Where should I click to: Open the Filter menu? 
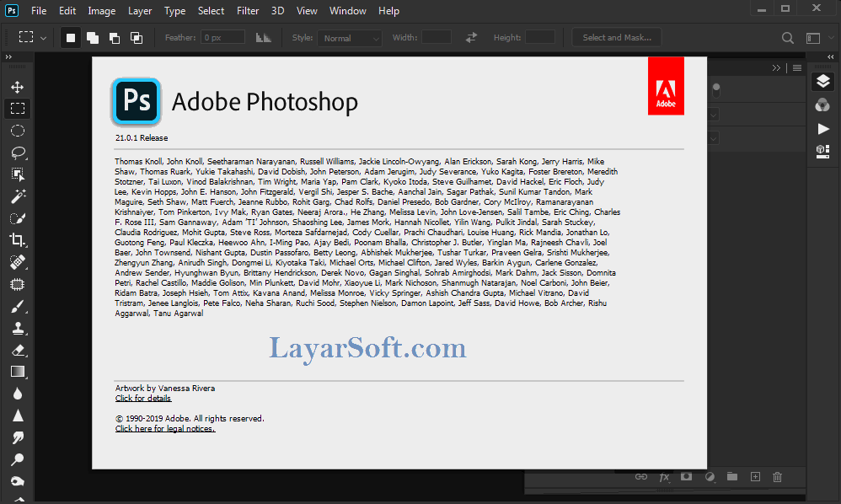pyautogui.click(x=248, y=11)
